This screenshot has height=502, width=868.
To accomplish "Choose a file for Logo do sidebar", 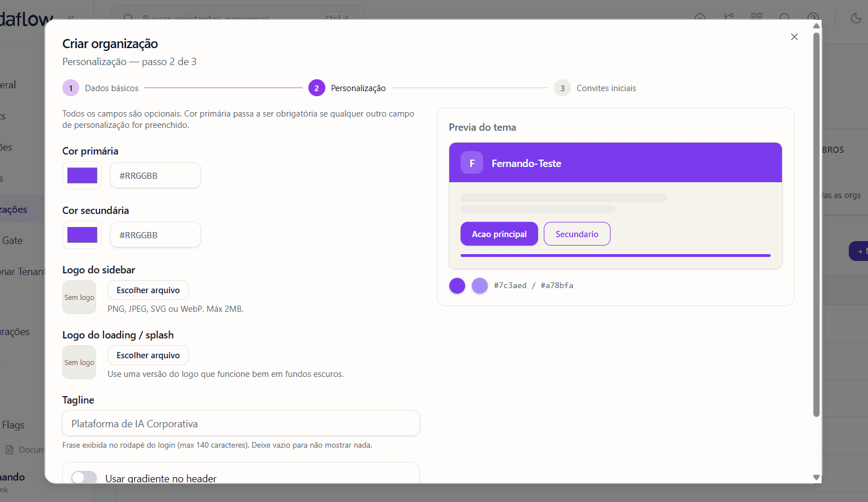I will [x=148, y=290].
